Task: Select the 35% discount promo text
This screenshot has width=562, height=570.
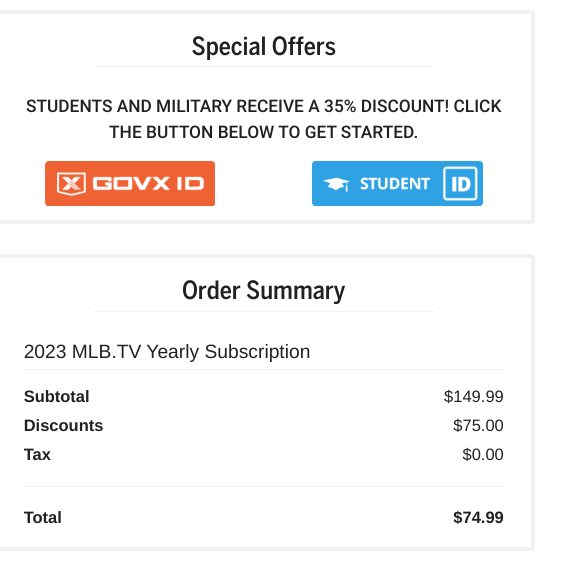Action: click(x=264, y=119)
